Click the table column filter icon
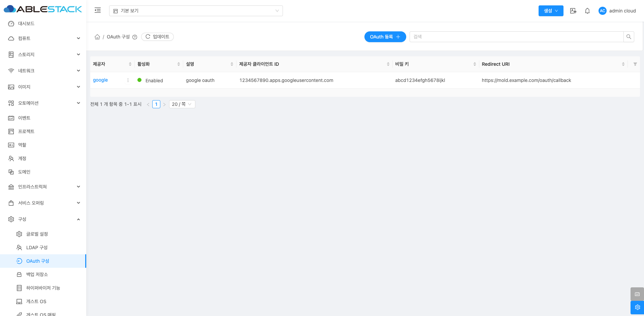 coord(635,64)
